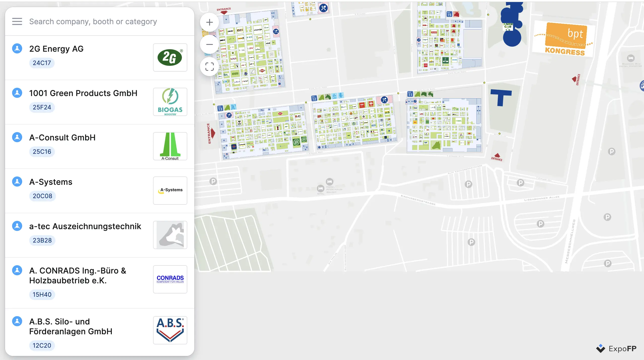Click the red ENTRANCE arrow by Hall 13

click(x=213, y=133)
